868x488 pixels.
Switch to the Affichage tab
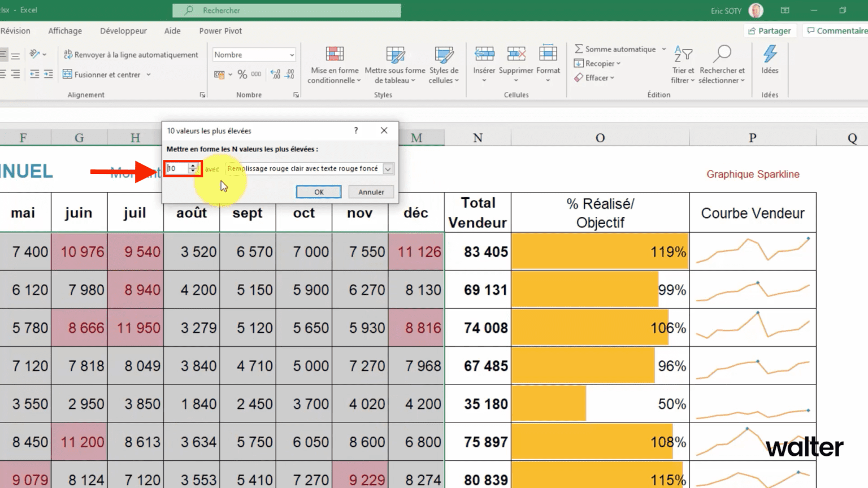click(65, 31)
